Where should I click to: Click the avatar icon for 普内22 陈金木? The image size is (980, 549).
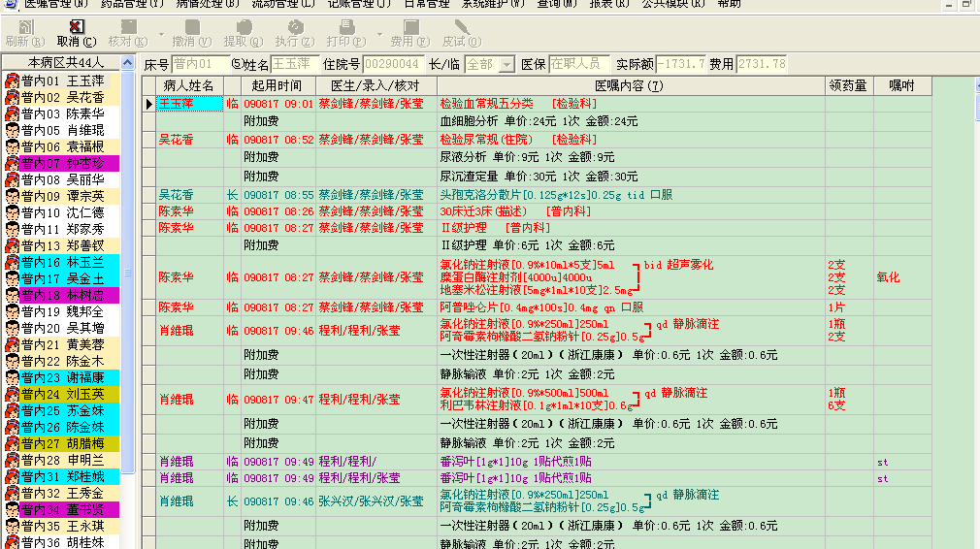pyautogui.click(x=12, y=362)
